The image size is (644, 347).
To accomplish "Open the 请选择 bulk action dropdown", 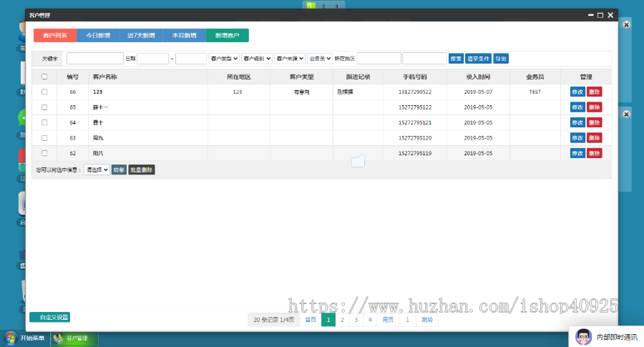I will (97, 170).
